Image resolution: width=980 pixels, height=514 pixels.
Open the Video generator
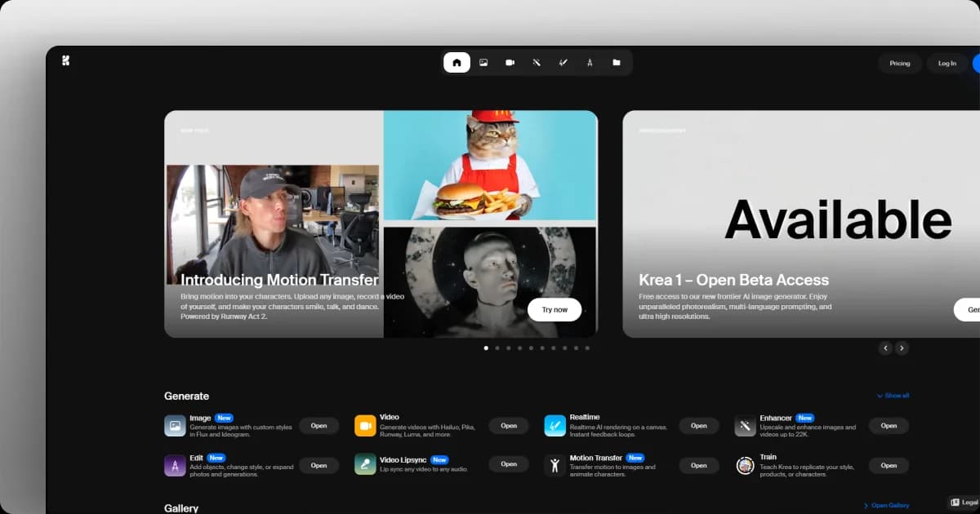point(509,426)
